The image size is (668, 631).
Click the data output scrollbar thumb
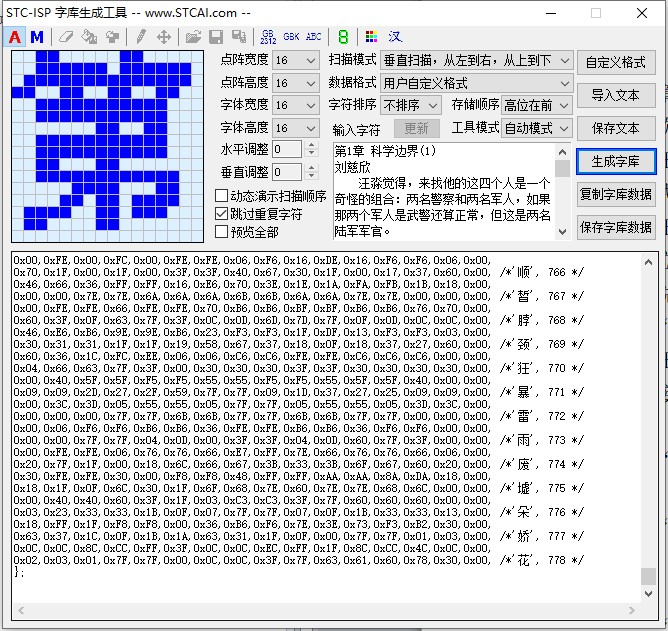click(x=648, y=576)
